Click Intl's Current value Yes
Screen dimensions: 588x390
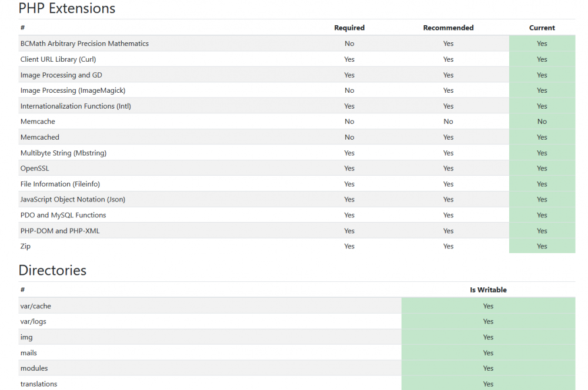pos(542,106)
